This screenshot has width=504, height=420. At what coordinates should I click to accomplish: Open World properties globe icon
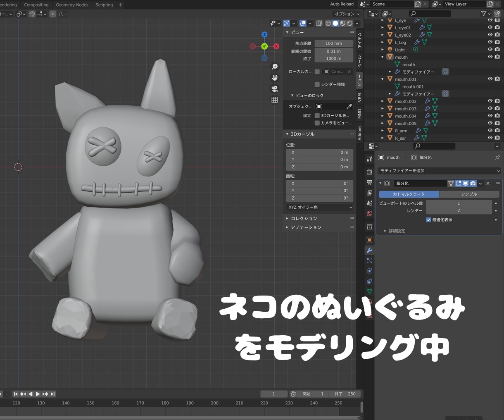click(369, 213)
